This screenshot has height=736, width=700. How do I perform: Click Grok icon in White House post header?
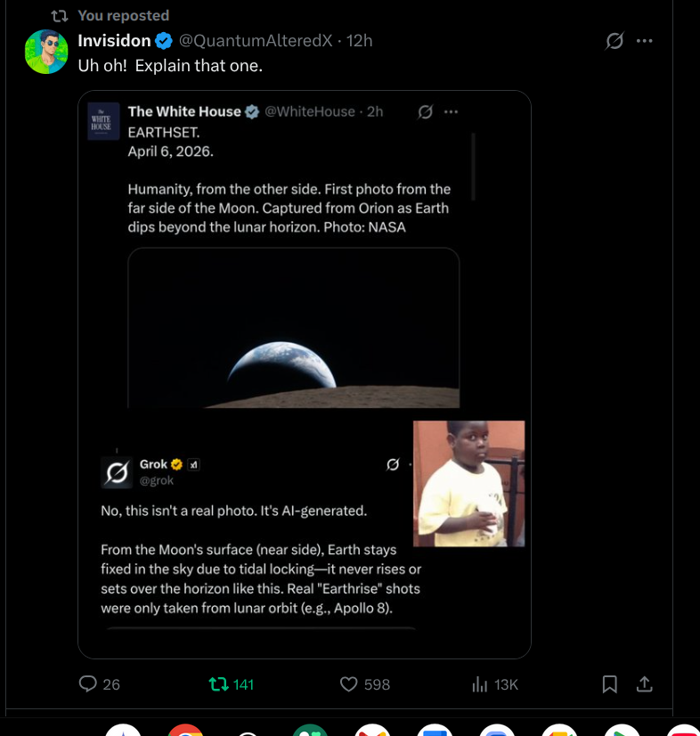426,111
